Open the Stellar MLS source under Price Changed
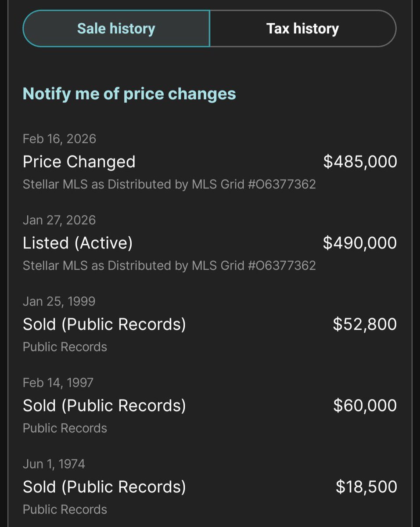 (169, 184)
